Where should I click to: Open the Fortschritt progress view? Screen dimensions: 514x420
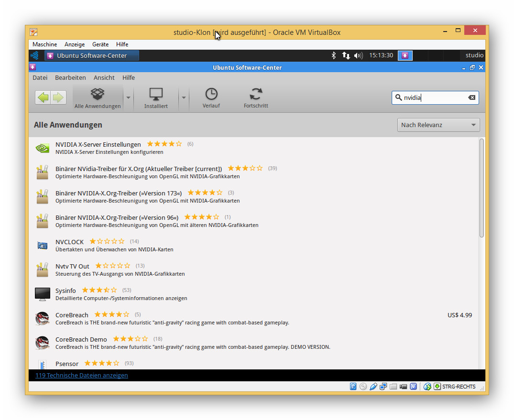[256, 97]
